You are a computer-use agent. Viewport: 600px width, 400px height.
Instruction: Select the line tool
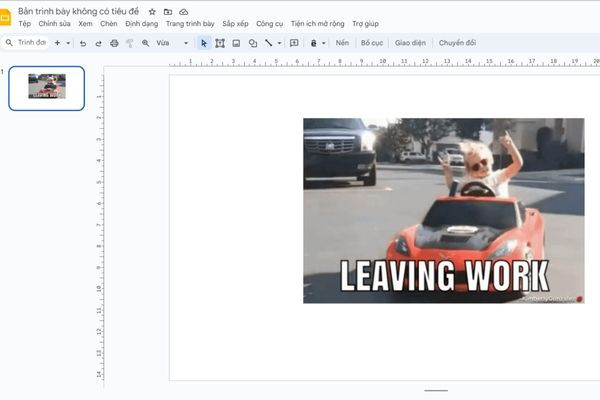(x=269, y=43)
